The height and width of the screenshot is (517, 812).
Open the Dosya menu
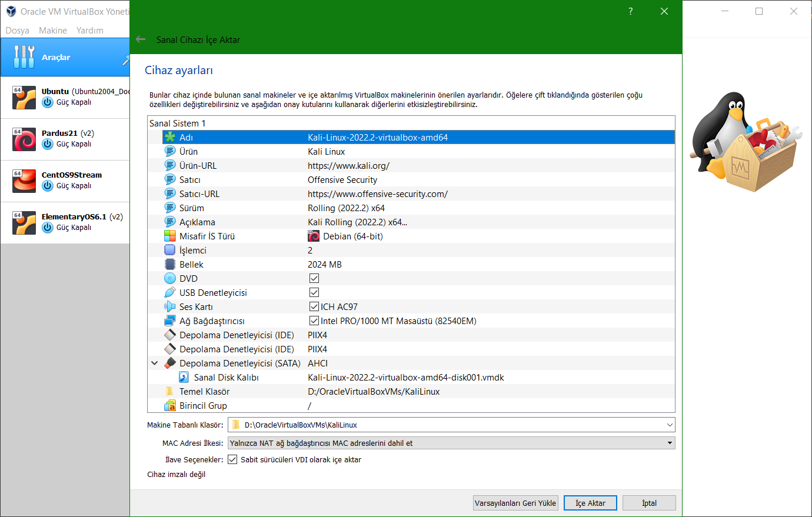point(17,30)
